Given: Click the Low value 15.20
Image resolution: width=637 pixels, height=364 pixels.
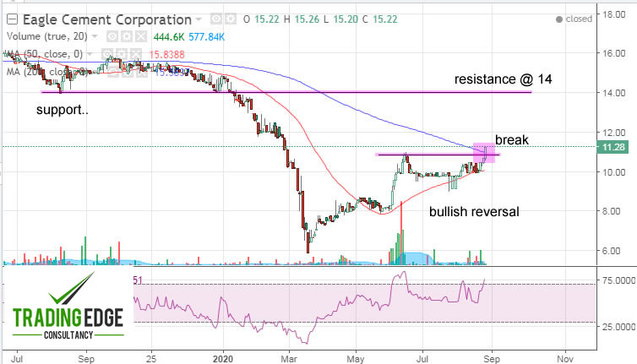Looking at the screenshot, I should [x=346, y=19].
